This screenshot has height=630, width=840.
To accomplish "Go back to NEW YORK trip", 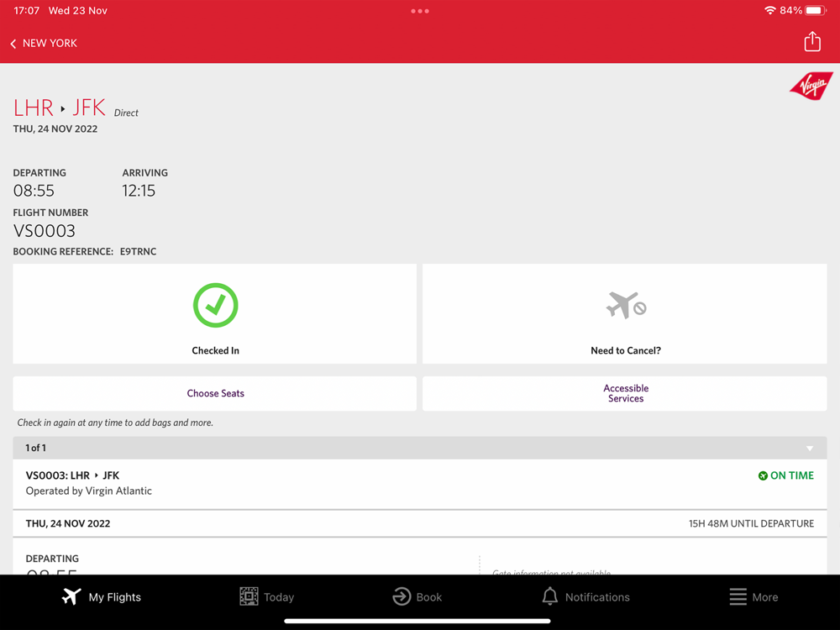I will (44, 43).
